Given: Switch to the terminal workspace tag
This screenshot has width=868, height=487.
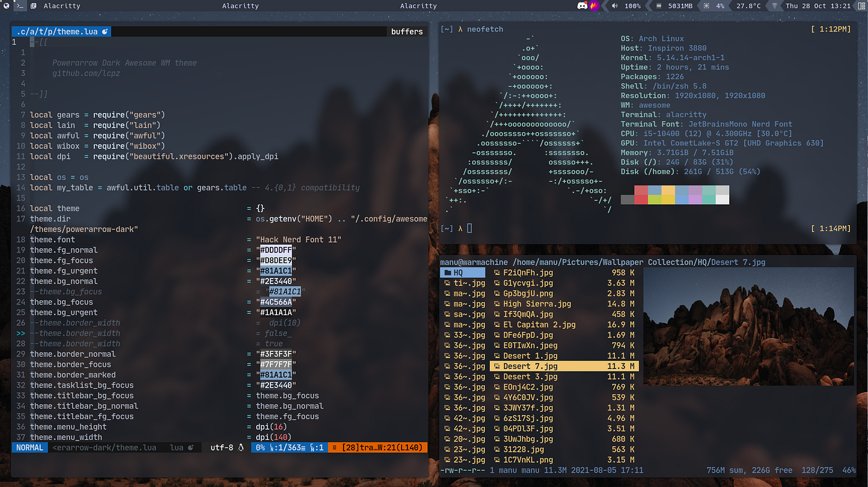Looking at the screenshot, I should point(20,6).
